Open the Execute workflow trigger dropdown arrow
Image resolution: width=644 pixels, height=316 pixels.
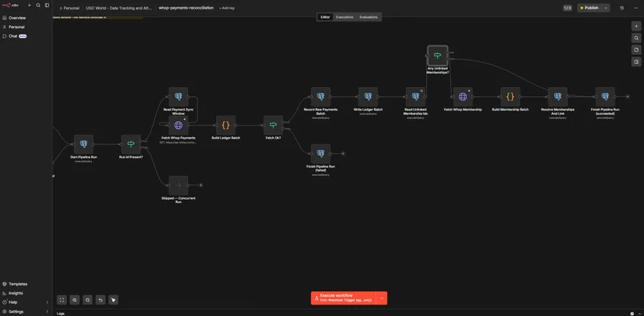(x=381, y=298)
